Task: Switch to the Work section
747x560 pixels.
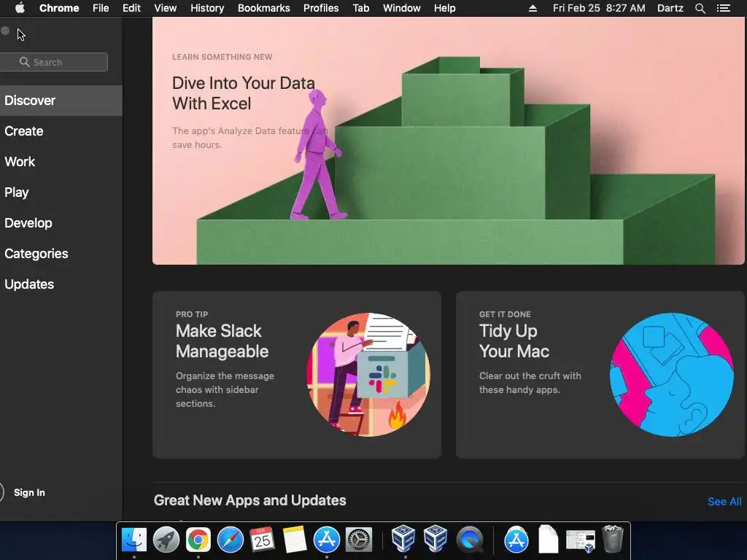Action: tap(61, 161)
